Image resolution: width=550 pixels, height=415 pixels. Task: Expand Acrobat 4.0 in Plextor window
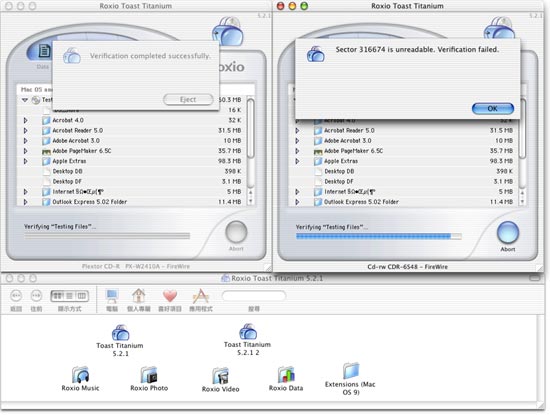pos(26,120)
